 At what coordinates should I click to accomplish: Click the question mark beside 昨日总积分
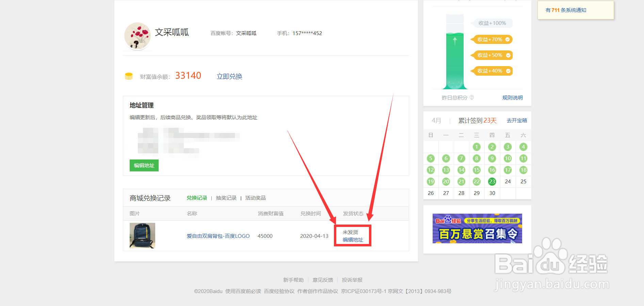(472, 97)
